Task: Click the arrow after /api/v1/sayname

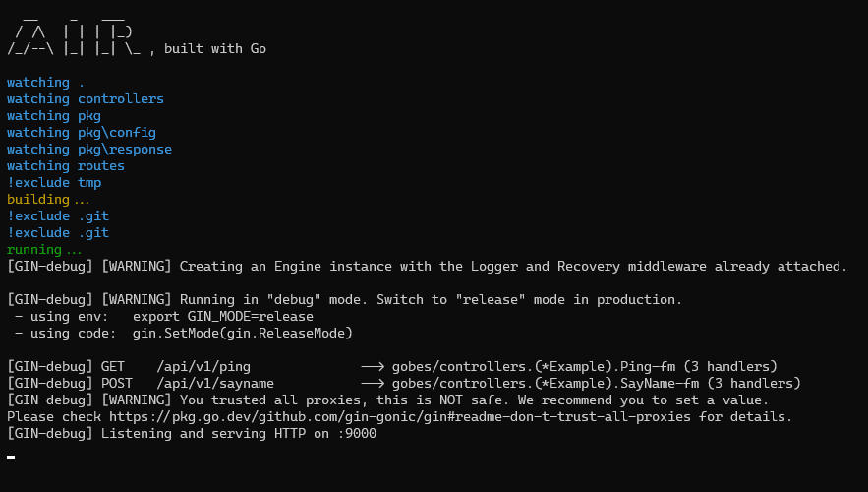Action: tap(373, 384)
